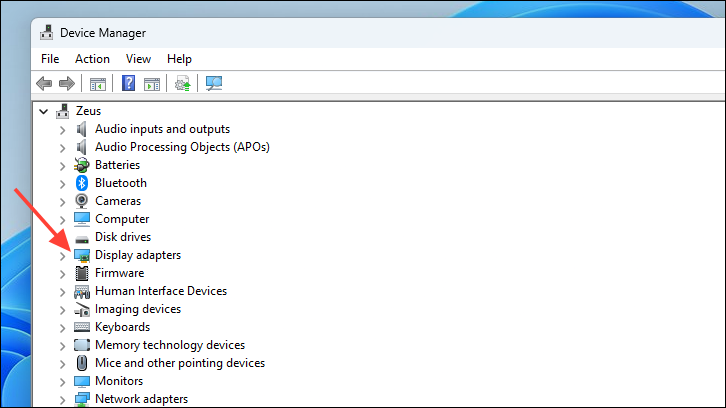Click the Computer category monitor icon
This screenshot has height=408, width=726.
(x=82, y=219)
